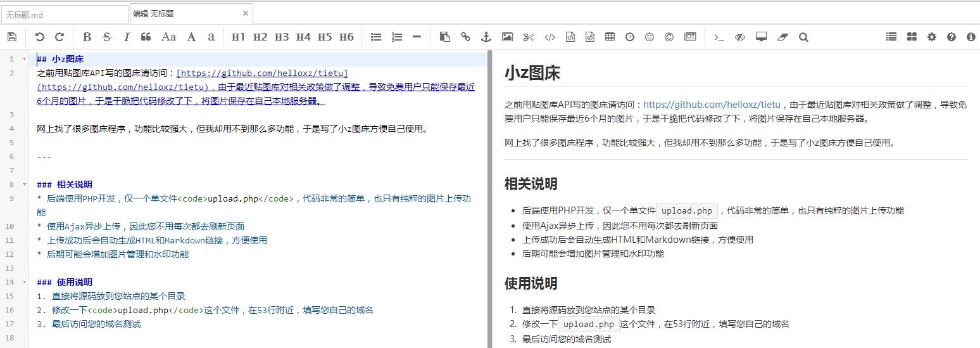The width and height of the screenshot is (980, 348).
Task: Insert an H5 heading
Action: [x=325, y=37]
